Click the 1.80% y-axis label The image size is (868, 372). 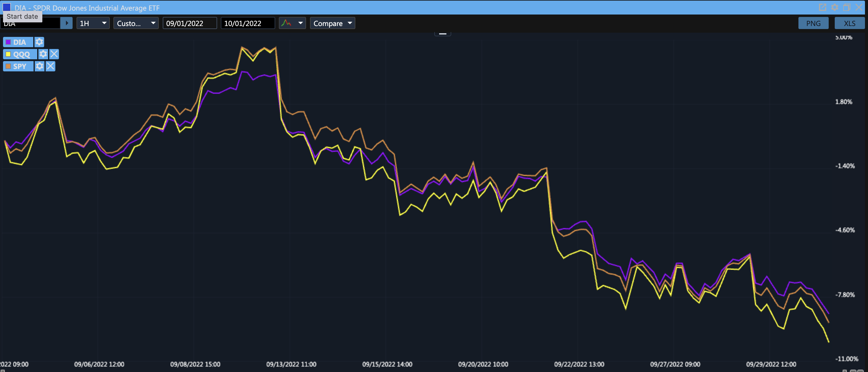[844, 102]
